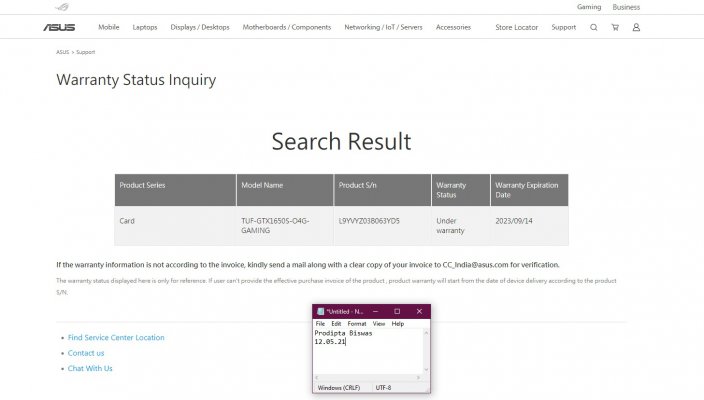Viewport: 704px width, 400px height.
Task: Switch to Business site link
Action: (626, 7)
